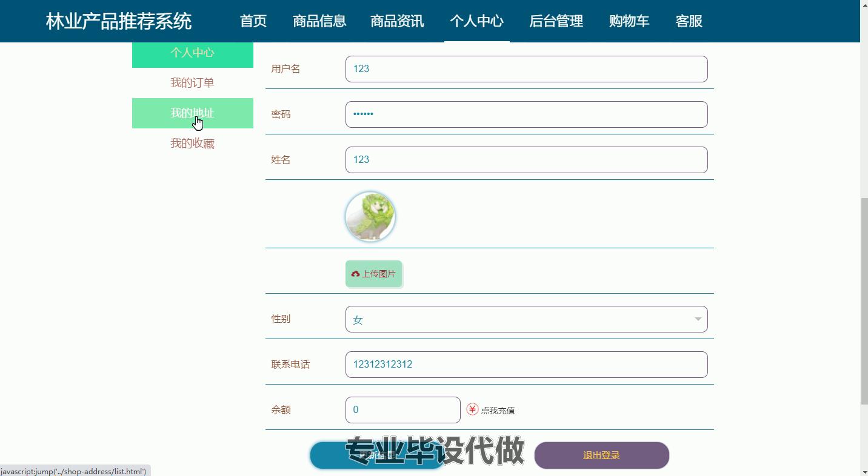Open 我的收藏 in sidebar
868x476 pixels.
click(x=192, y=144)
